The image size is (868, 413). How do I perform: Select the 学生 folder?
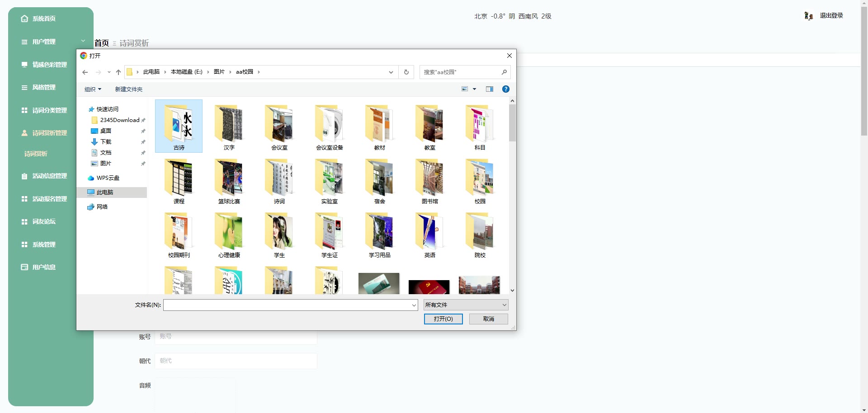point(279,234)
